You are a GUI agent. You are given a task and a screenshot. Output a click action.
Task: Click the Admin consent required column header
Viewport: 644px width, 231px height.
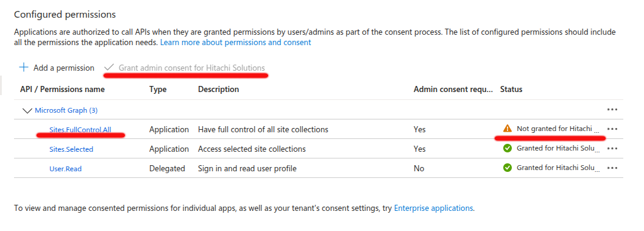tap(453, 89)
